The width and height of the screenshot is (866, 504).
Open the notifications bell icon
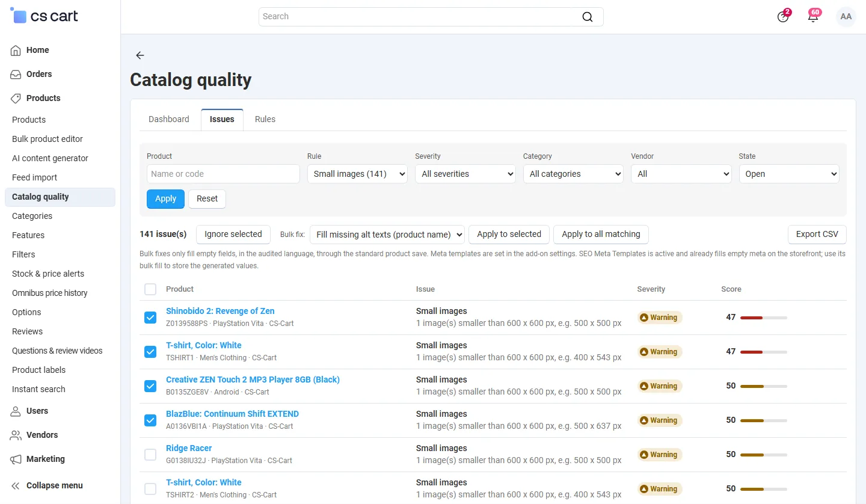point(813,17)
